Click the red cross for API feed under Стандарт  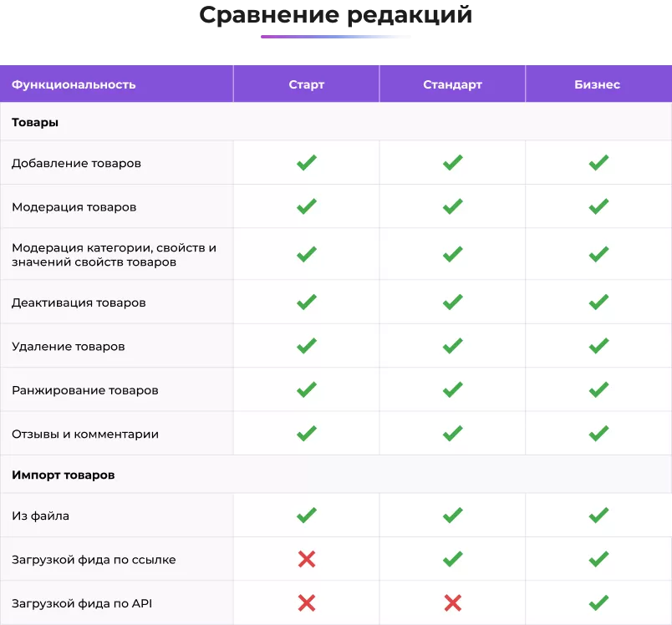coord(452,602)
